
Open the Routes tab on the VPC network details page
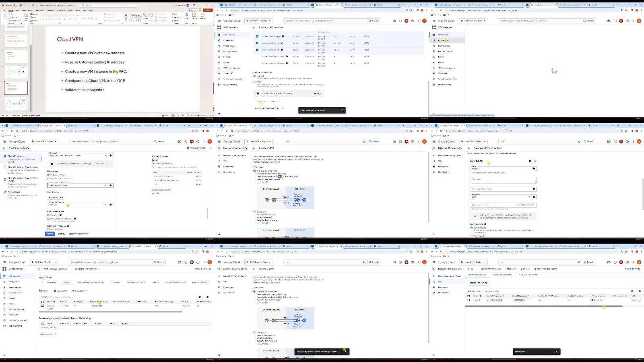155,283
